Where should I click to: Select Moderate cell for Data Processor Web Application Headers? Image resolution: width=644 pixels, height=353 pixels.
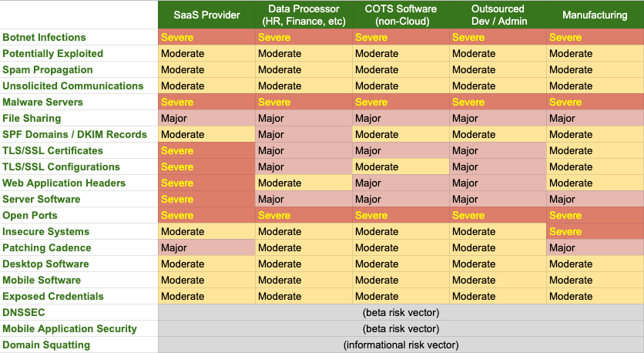pyautogui.click(x=303, y=183)
